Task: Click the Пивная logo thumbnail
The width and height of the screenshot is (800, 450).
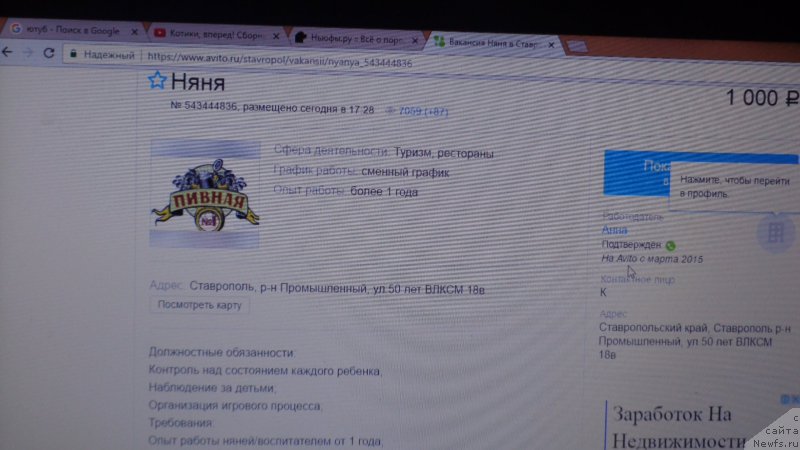Action: point(204,194)
